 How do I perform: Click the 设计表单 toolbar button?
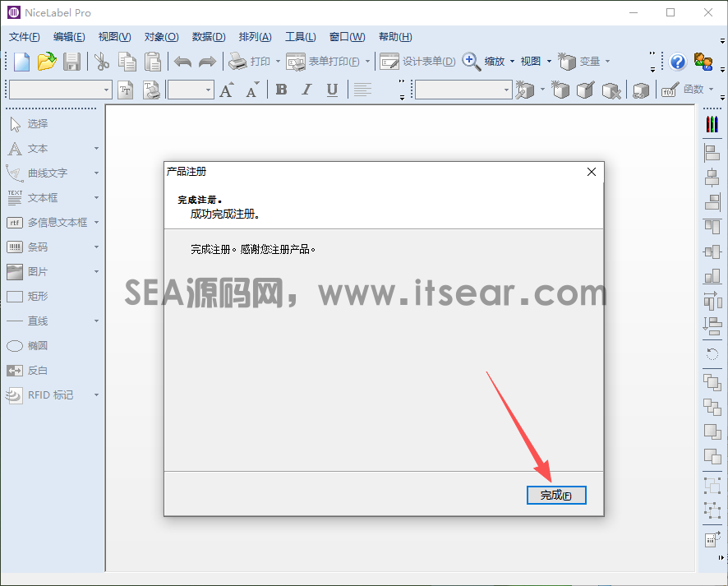[417, 62]
